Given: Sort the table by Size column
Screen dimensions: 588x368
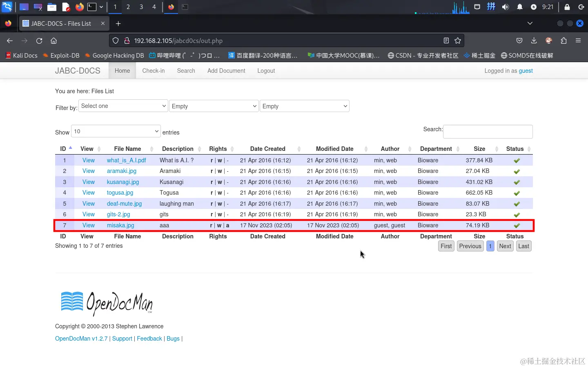Looking at the screenshot, I should [x=479, y=149].
